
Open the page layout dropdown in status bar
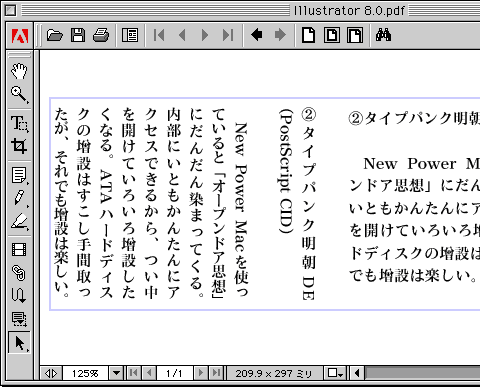click(x=335, y=373)
